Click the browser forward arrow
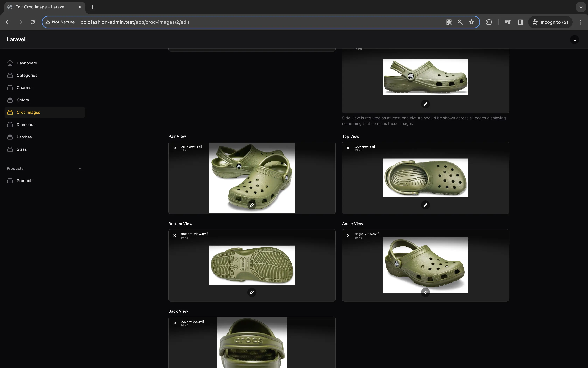This screenshot has height=368, width=588. 20,22
